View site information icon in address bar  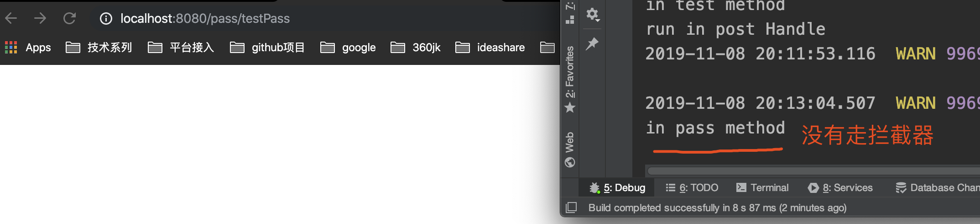(x=106, y=18)
